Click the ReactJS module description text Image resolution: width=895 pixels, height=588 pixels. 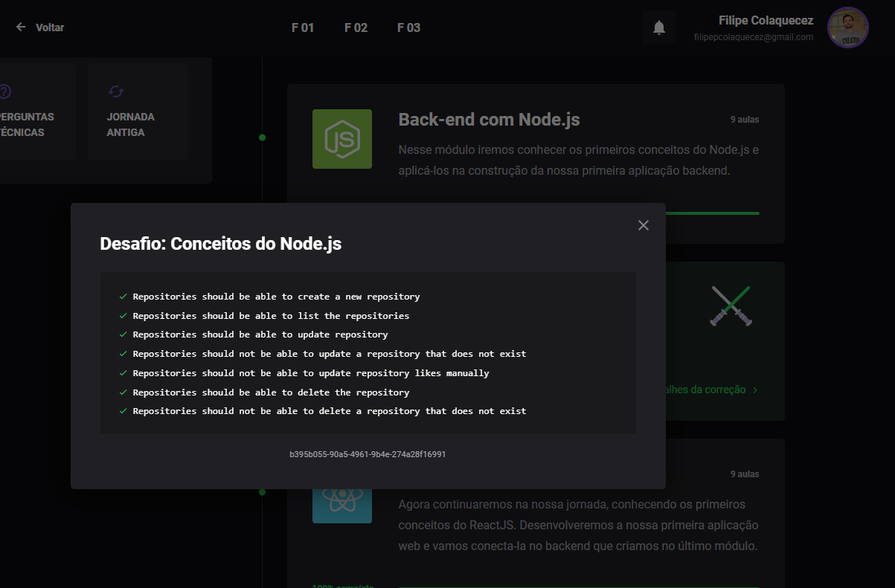click(x=578, y=526)
